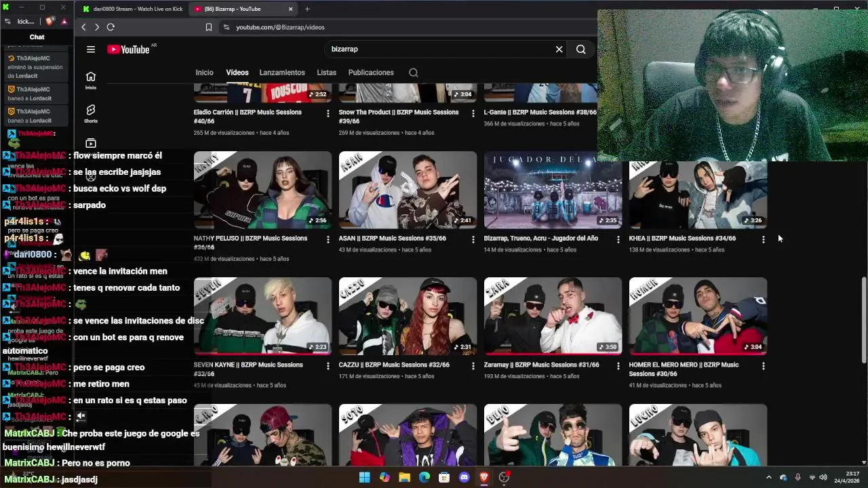Open options menu for Eladio Carrión #40/66 video
The height and width of the screenshot is (488, 868).
pyautogui.click(x=328, y=113)
